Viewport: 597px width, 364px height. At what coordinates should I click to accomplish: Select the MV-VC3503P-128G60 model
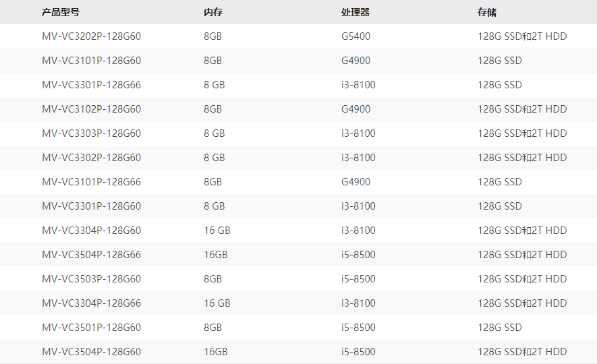pos(91,279)
